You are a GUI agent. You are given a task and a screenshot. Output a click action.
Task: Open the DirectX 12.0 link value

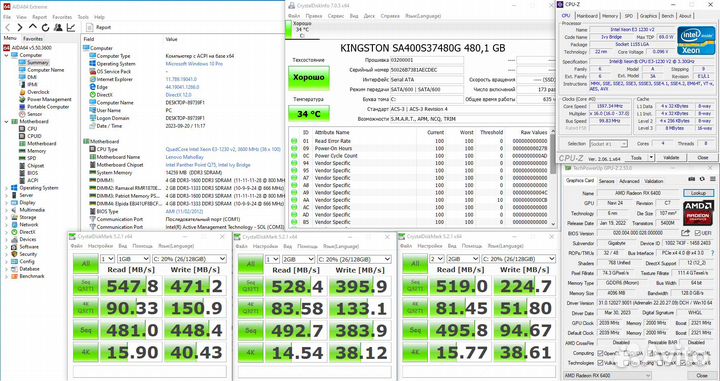click(x=178, y=95)
